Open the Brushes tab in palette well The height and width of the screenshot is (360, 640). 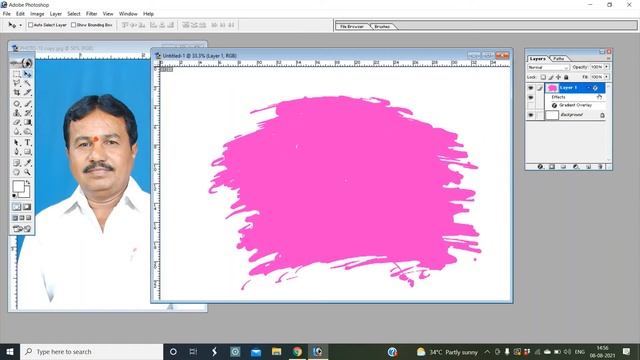point(382,27)
